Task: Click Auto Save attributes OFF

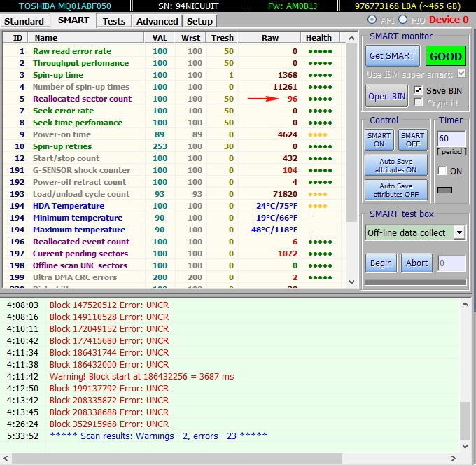Action: (x=397, y=190)
